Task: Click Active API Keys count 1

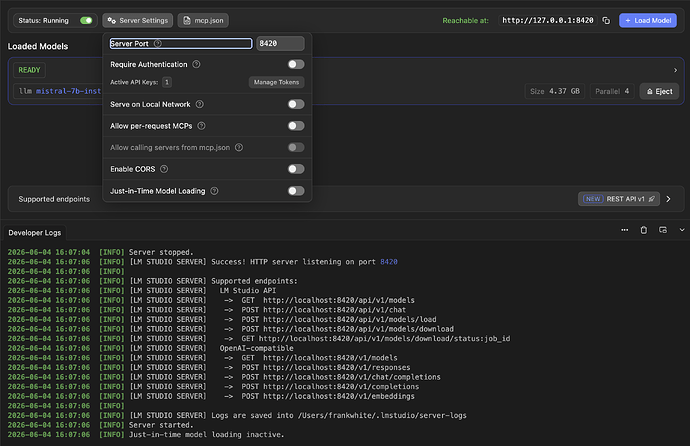Action: pos(167,82)
